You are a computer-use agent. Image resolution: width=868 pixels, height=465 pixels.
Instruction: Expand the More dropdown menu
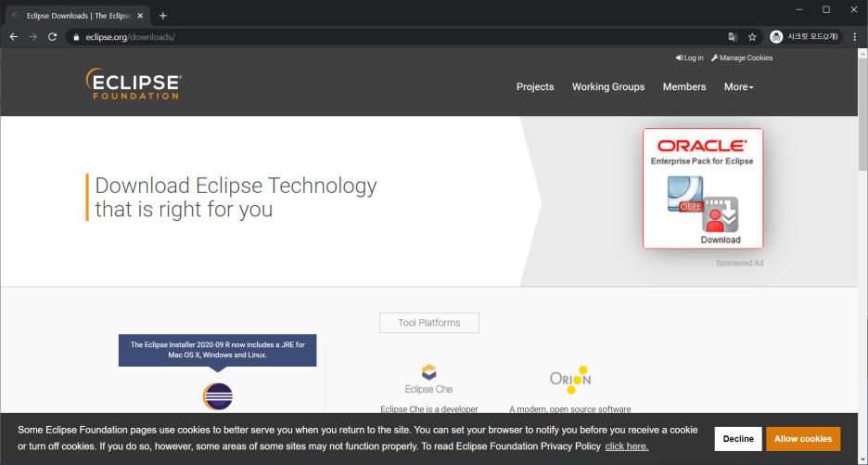point(738,86)
